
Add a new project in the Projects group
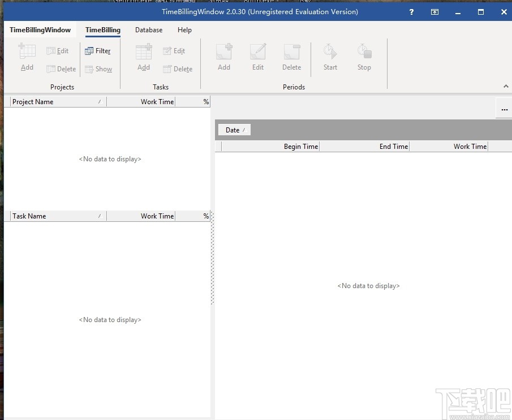click(x=27, y=57)
